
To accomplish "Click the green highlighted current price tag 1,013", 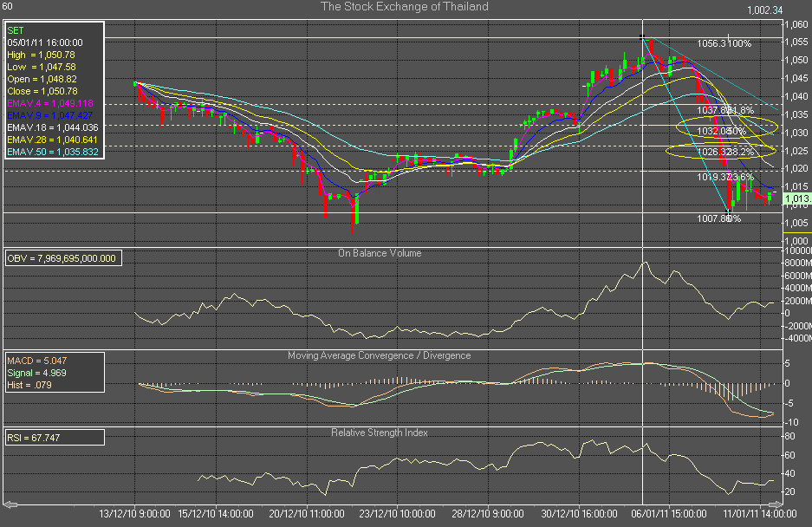I will point(797,198).
